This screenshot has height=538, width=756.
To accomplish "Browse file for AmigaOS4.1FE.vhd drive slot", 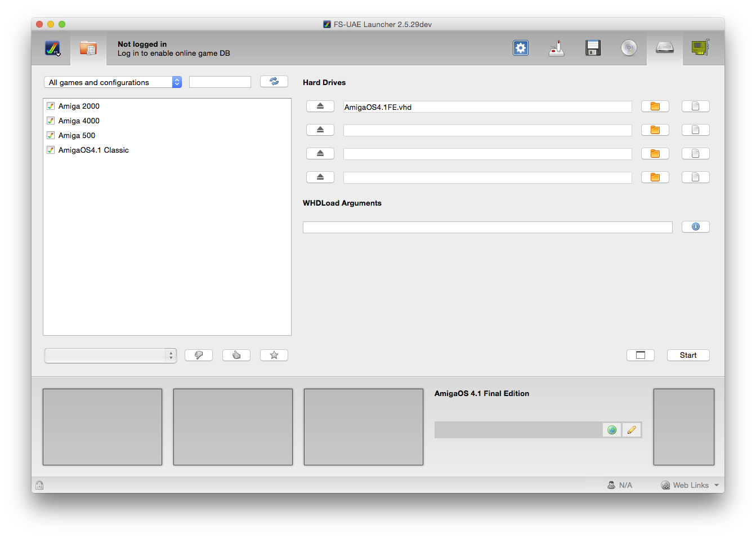I will (696, 106).
